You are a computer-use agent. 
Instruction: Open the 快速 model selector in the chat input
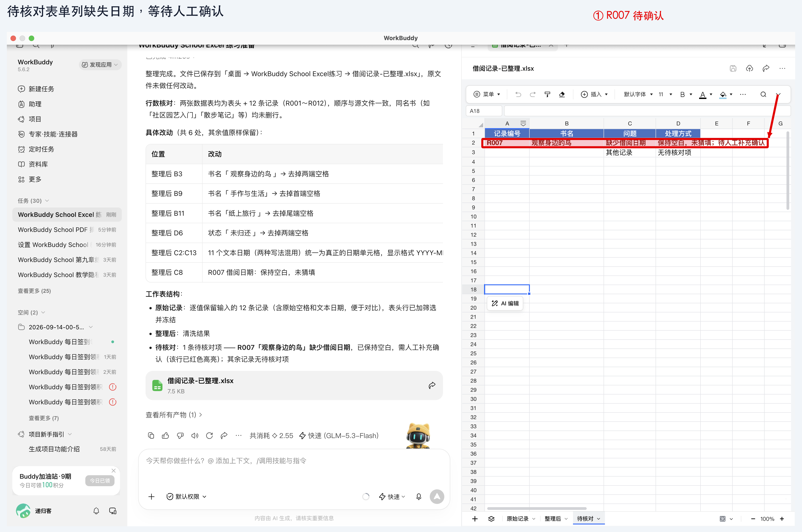coord(392,496)
